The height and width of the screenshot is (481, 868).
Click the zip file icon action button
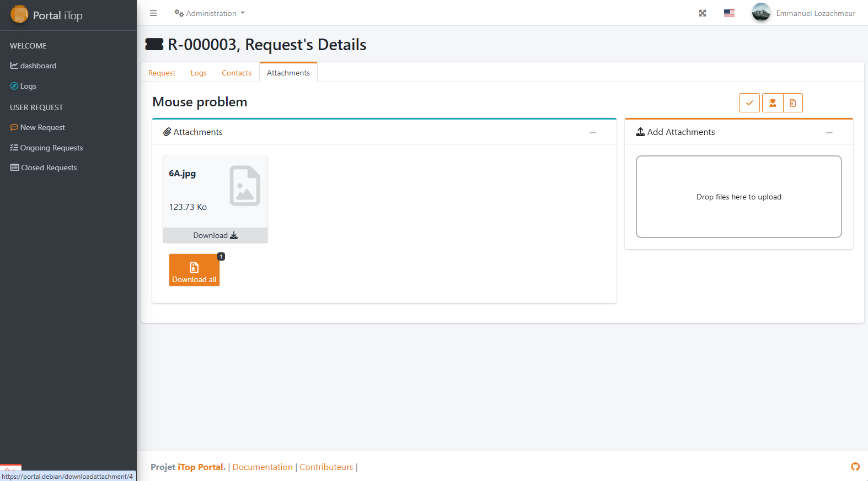click(x=792, y=103)
